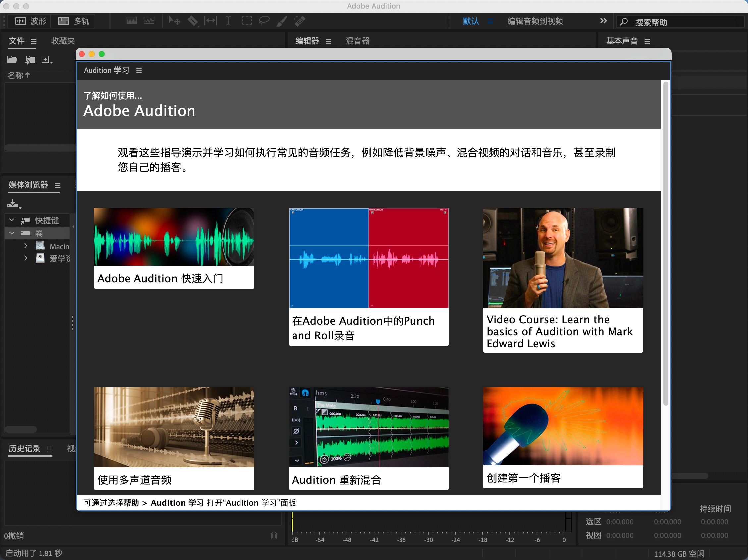Pick the Lasso selection tool

tap(264, 21)
